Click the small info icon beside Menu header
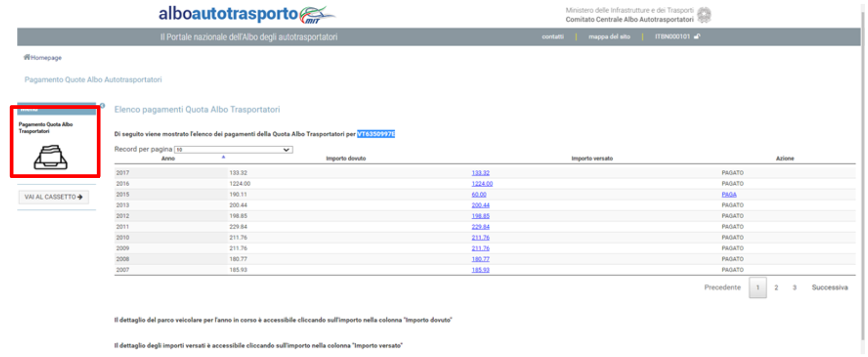Screen dimensions: 868x357 (x=102, y=106)
